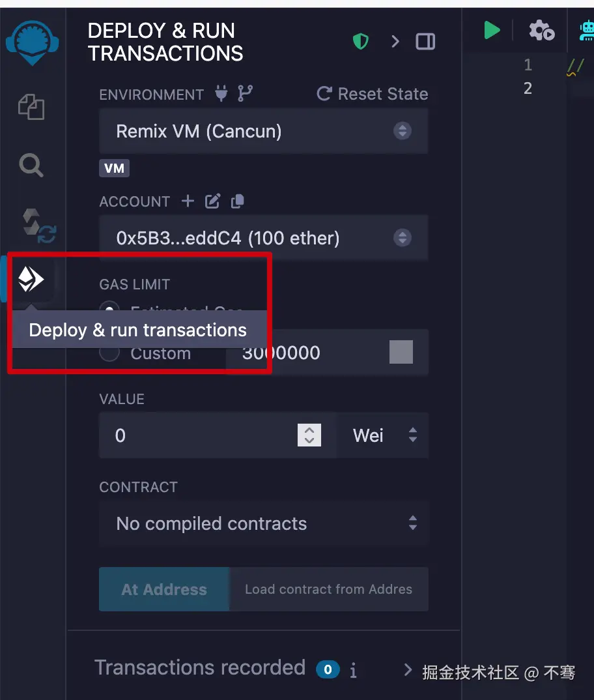Click the Remix logo home icon
594x700 pixels.
click(32, 43)
